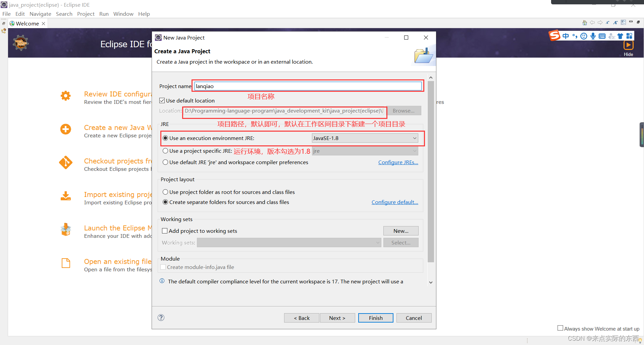Increase the Welcome page font size
644x345 pixels.
[615, 22]
